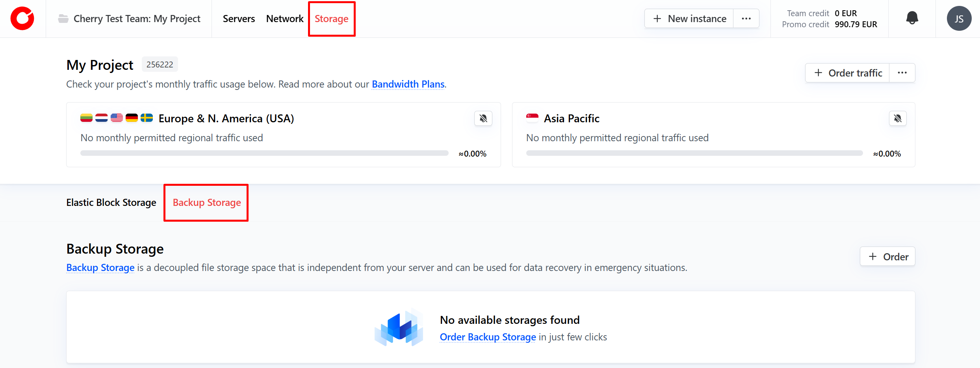Screen dimensions: 980x368
Task: Click the project folder icon
Action: (63, 19)
